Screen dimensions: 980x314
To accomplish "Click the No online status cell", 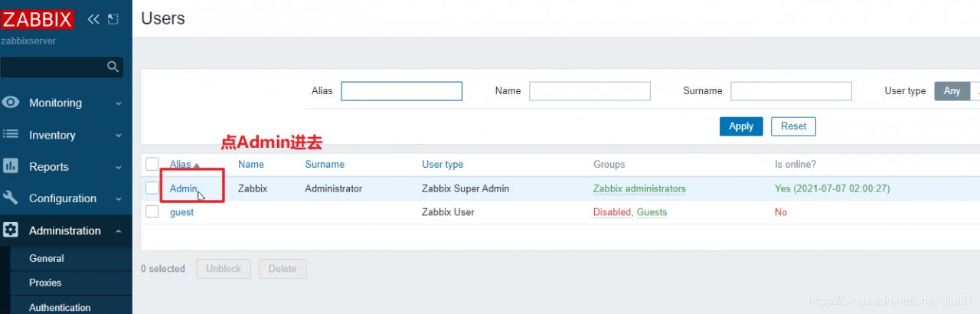I will 781,212.
